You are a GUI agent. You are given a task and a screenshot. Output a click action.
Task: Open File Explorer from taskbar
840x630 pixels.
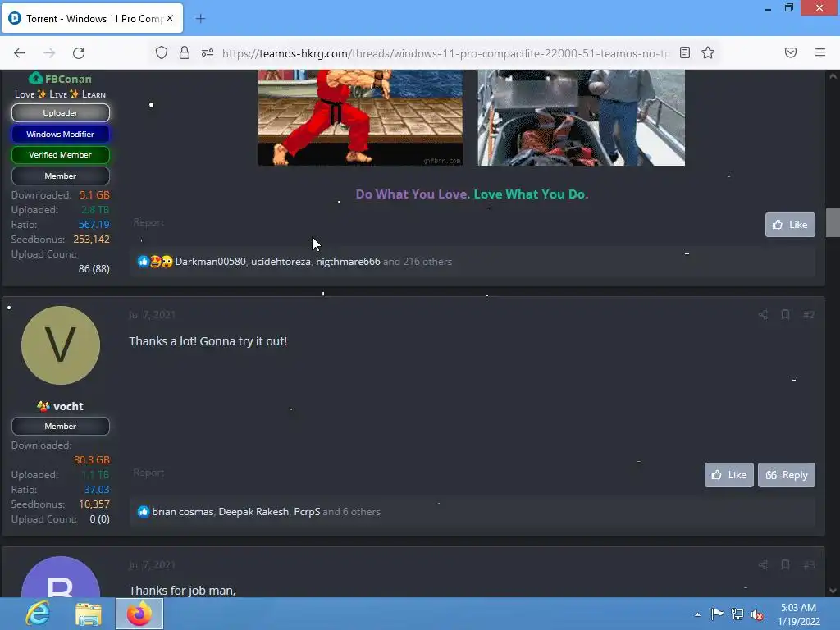[x=88, y=614]
